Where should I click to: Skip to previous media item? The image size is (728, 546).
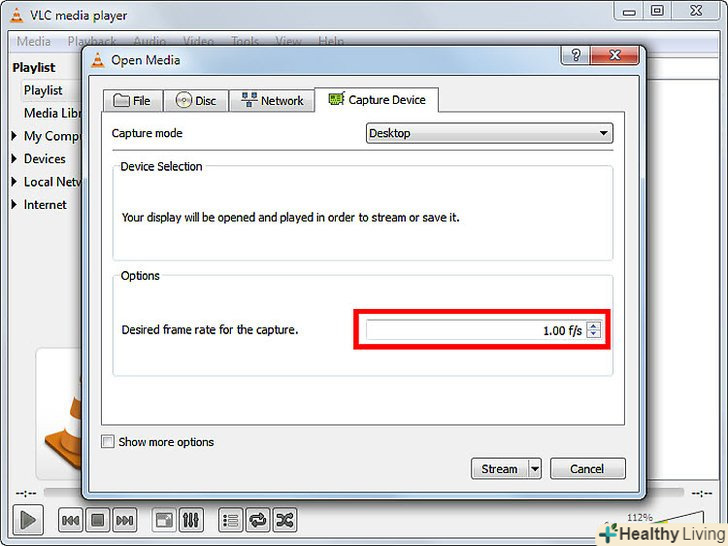70,520
